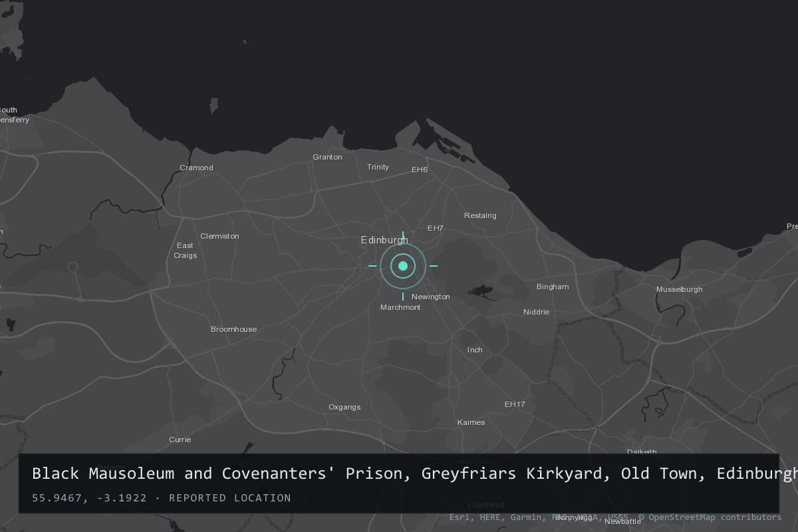798x532 pixels.
Task: Click the teal location marker on Edinburgh
Action: tap(403, 266)
